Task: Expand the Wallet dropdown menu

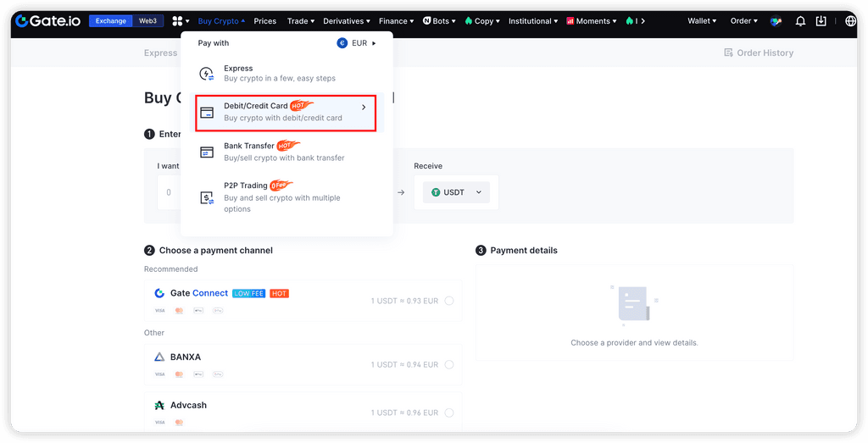Action: (x=701, y=21)
